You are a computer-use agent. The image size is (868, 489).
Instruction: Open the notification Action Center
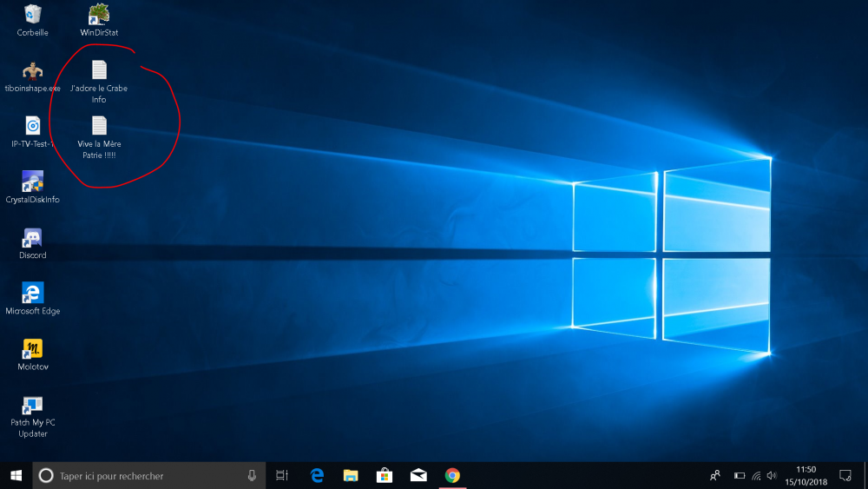[845, 475]
